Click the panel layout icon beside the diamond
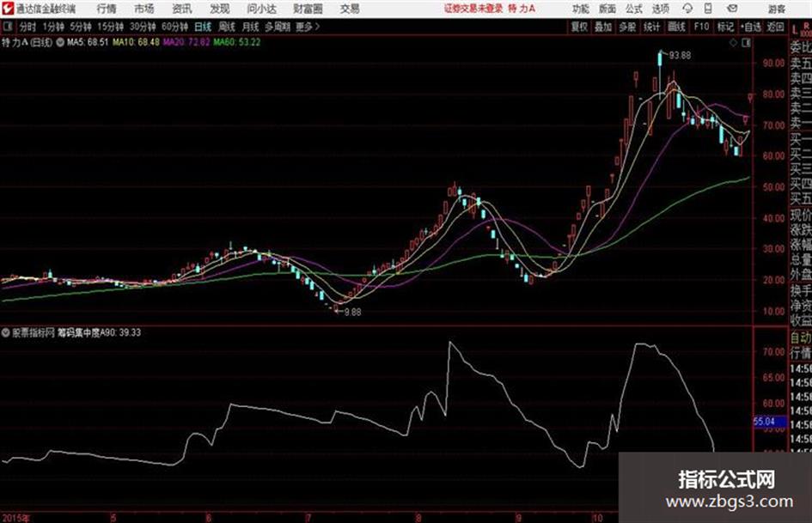812x523 pixels. coord(746,43)
